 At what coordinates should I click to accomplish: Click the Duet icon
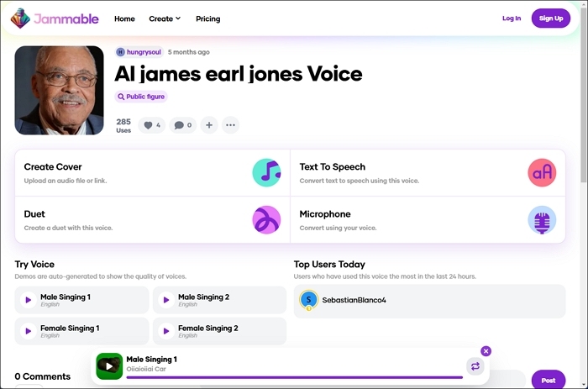(266, 219)
